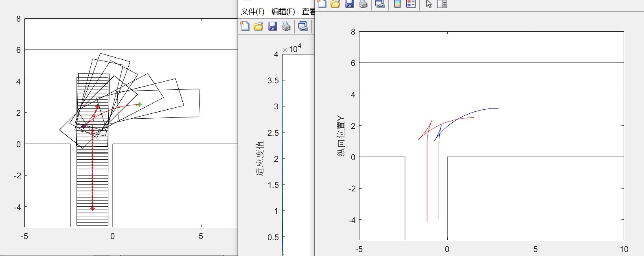Click New Figure icon in middle window toolbar

pyautogui.click(x=245, y=26)
